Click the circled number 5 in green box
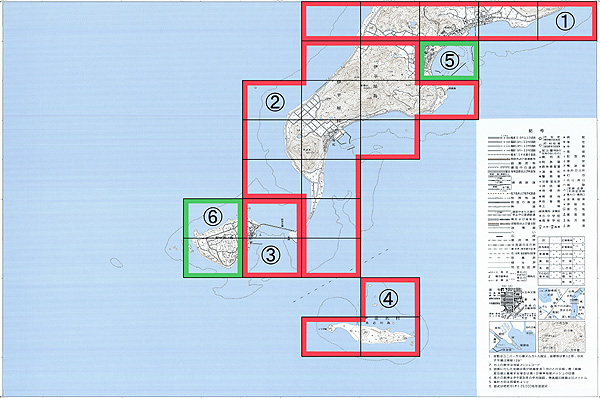 (x=449, y=60)
